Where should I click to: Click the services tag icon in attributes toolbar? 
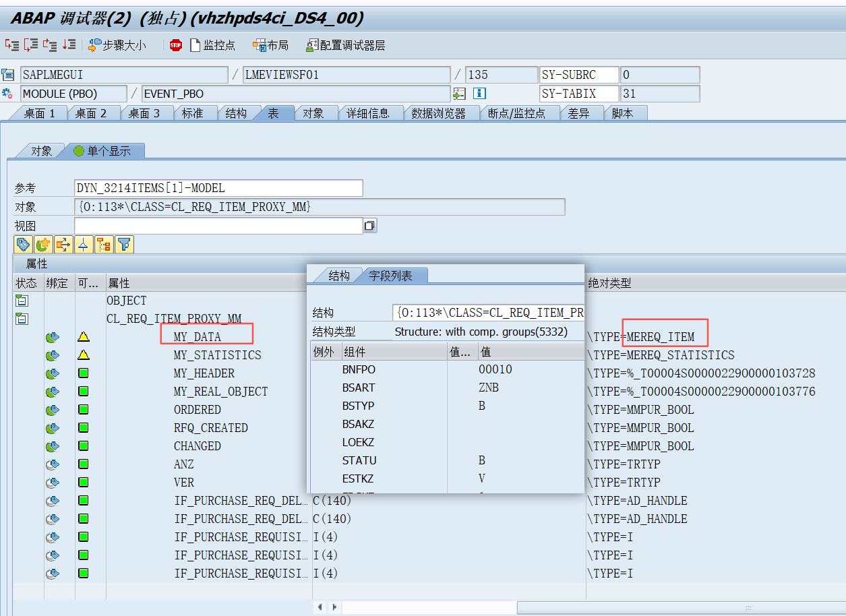pyautogui.click(x=23, y=244)
